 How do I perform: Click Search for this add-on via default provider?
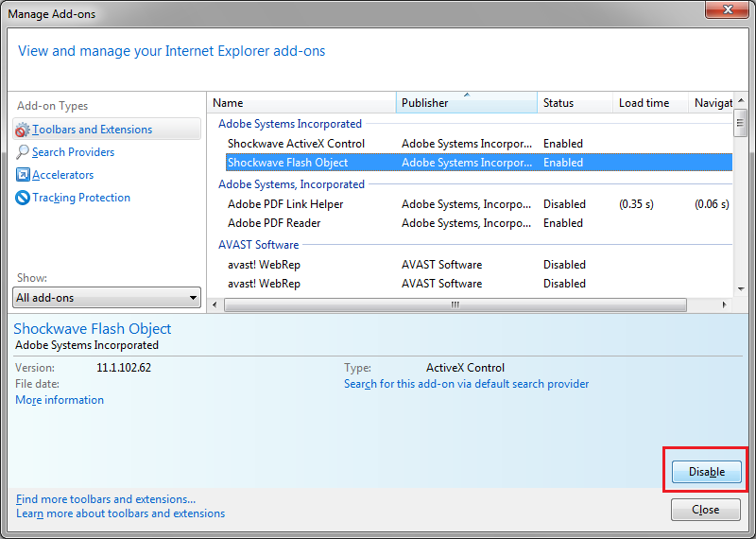coord(466,384)
